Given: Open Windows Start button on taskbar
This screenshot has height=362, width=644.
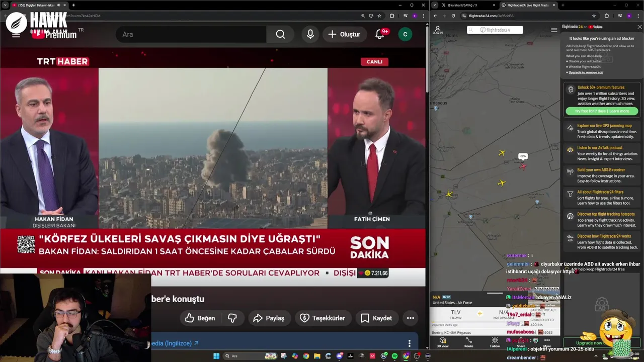Looking at the screenshot, I should (216, 356).
